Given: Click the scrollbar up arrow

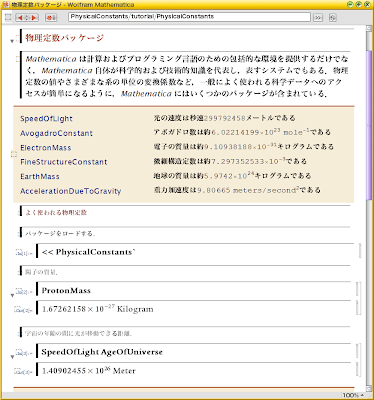Looking at the screenshot, I should (369, 28).
